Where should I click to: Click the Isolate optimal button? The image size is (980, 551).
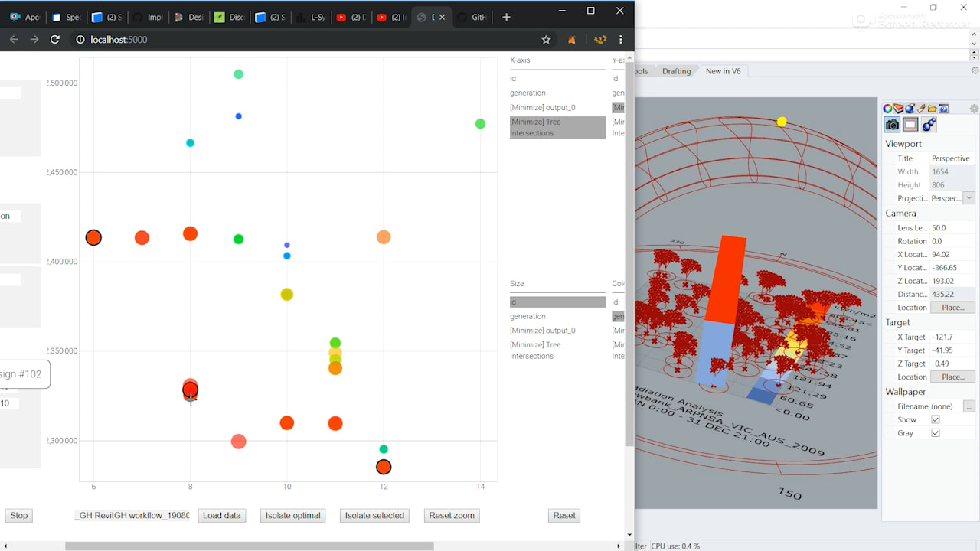click(x=292, y=516)
